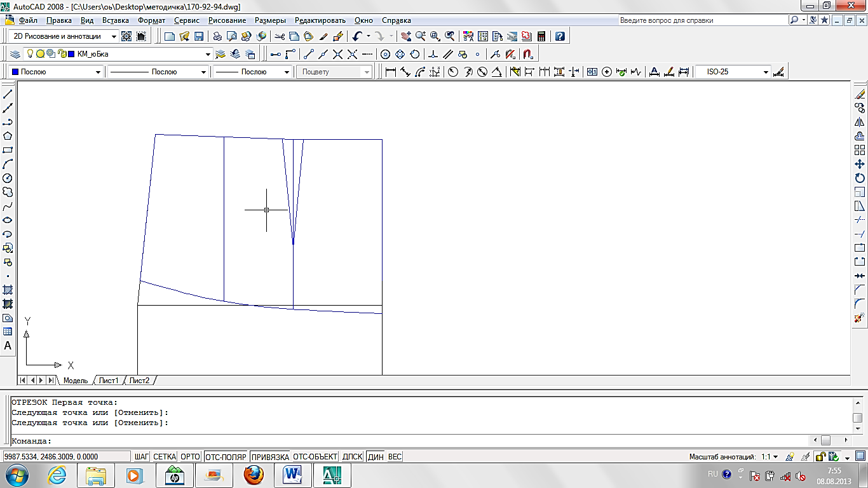Select the Polygon draw tool
The image size is (868, 488).
(x=8, y=136)
